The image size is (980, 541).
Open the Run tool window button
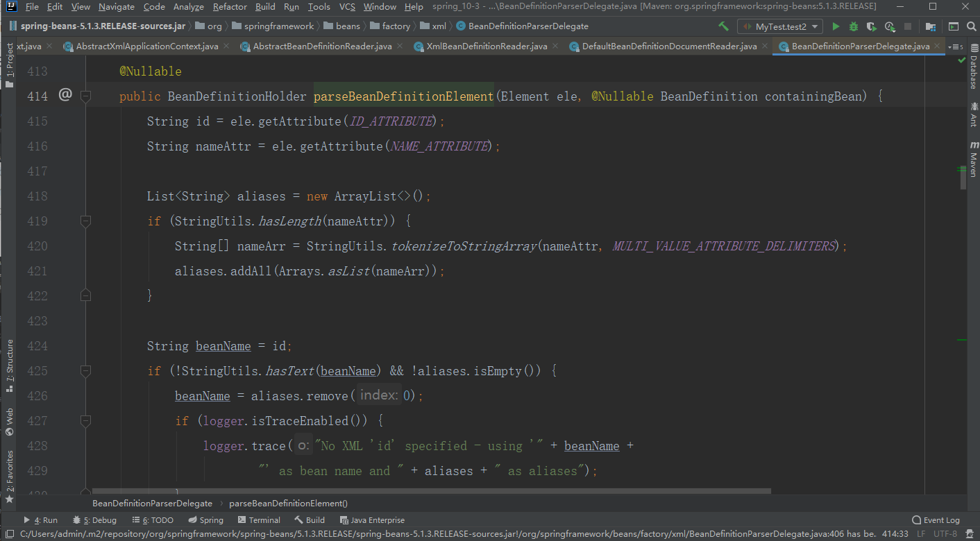(41, 520)
